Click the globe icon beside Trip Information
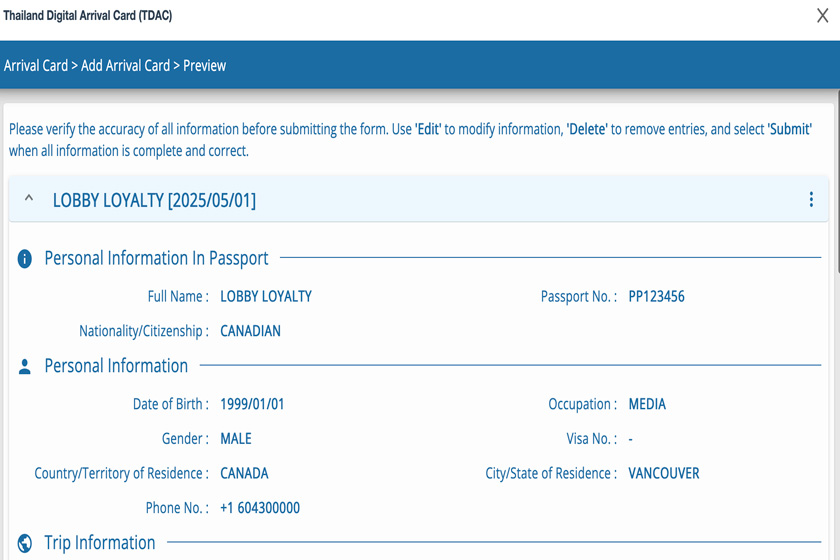840x560 pixels. 25,544
